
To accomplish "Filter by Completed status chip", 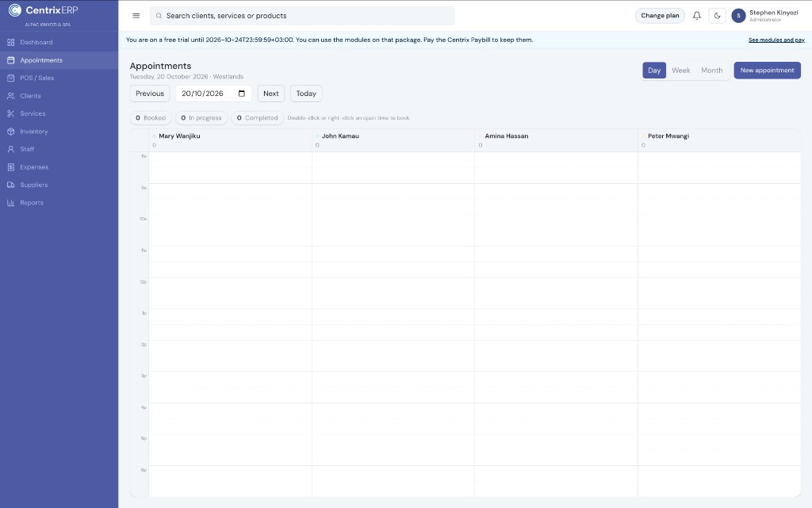I will point(258,118).
